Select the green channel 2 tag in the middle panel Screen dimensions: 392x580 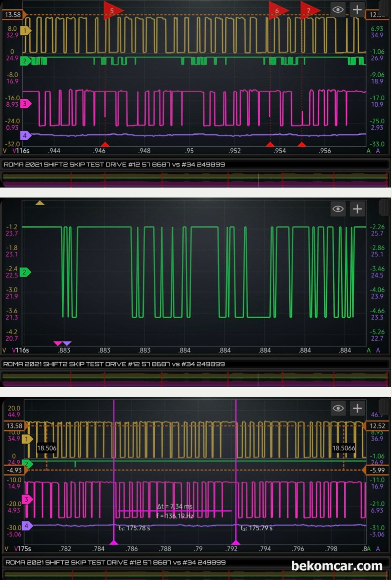click(x=25, y=272)
